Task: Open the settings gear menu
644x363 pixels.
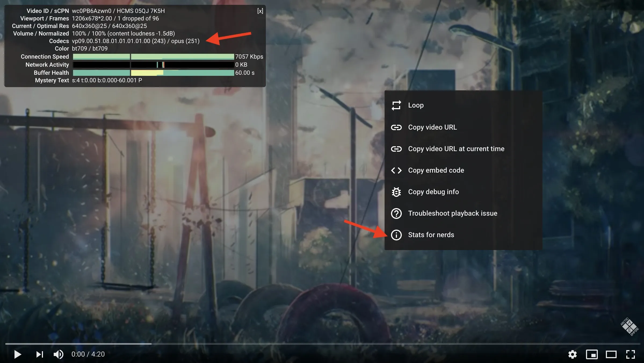Action: (x=572, y=354)
